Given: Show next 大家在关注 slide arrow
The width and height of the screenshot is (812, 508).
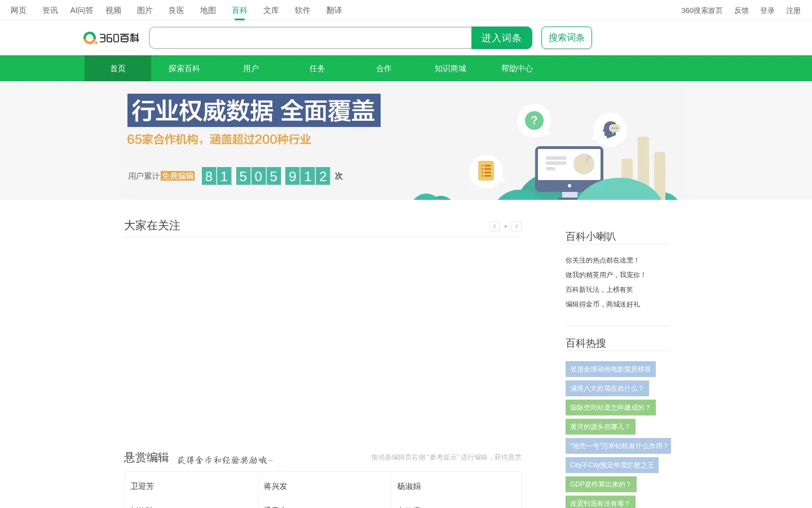Looking at the screenshot, I should [517, 226].
